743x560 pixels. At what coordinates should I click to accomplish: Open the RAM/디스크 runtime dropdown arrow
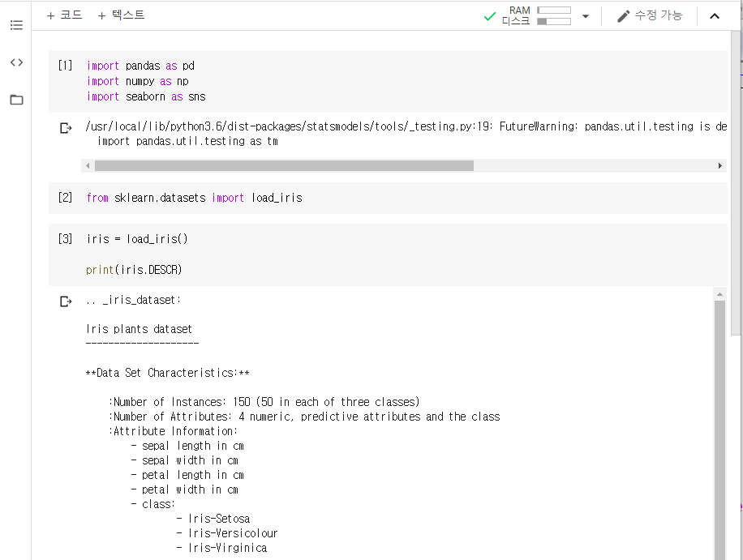[586, 16]
